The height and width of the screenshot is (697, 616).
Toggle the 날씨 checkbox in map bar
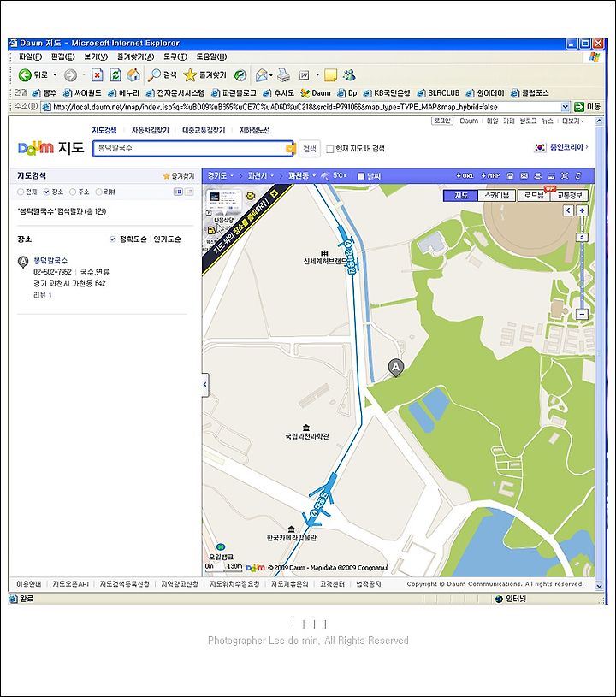[x=361, y=176]
